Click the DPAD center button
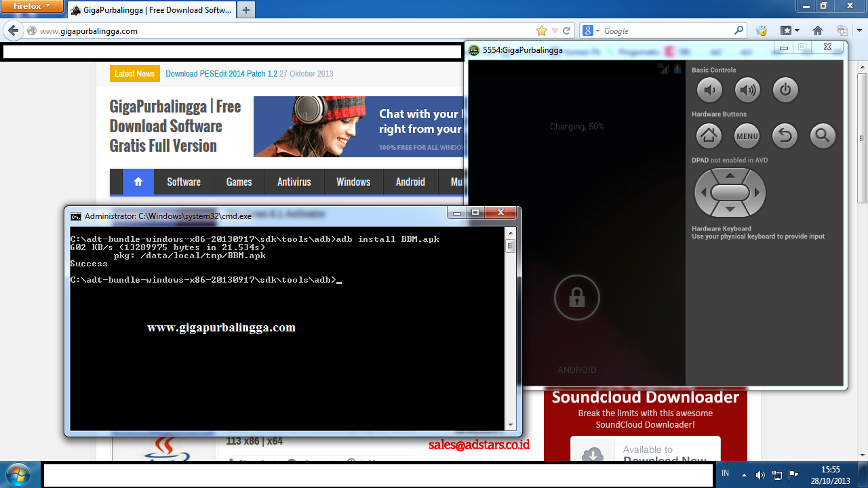This screenshot has height=488, width=868. [730, 193]
